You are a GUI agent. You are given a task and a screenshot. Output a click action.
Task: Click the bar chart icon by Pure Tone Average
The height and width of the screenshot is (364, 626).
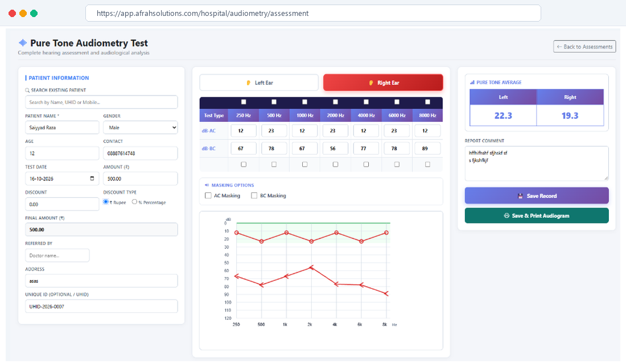472,82
